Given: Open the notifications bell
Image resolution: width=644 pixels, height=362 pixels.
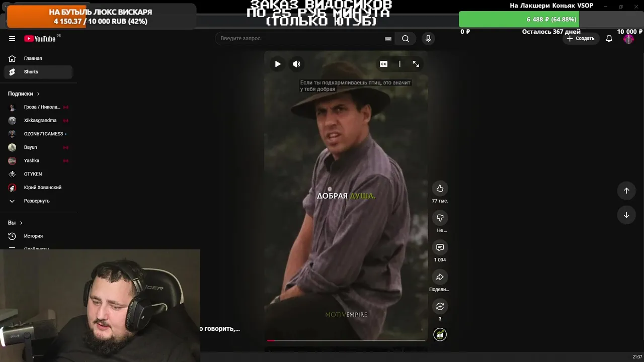Looking at the screenshot, I should (x=609, y=39).
